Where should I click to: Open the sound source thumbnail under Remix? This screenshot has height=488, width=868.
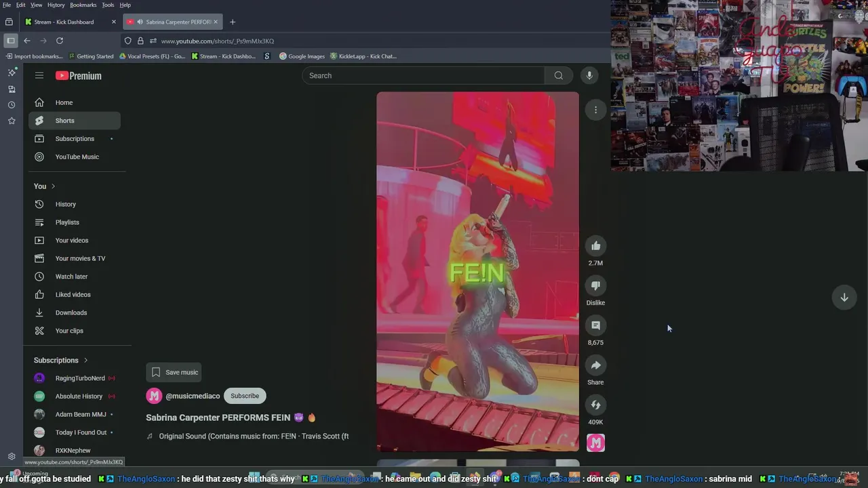click(x=595, y=443)
